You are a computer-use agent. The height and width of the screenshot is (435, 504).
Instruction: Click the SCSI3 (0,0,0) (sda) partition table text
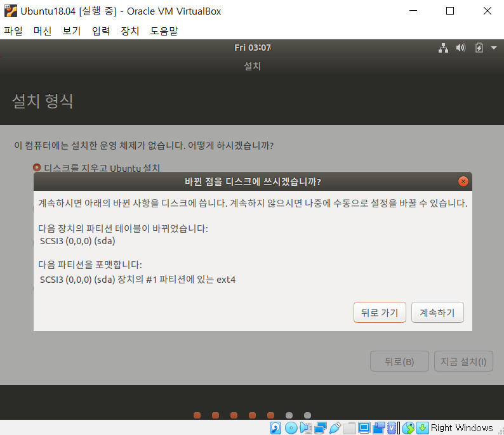coord(77,241)
